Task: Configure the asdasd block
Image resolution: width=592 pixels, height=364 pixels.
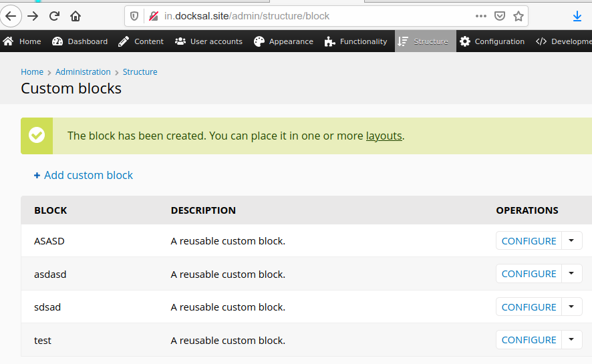Action: click(x=529, y=273)
